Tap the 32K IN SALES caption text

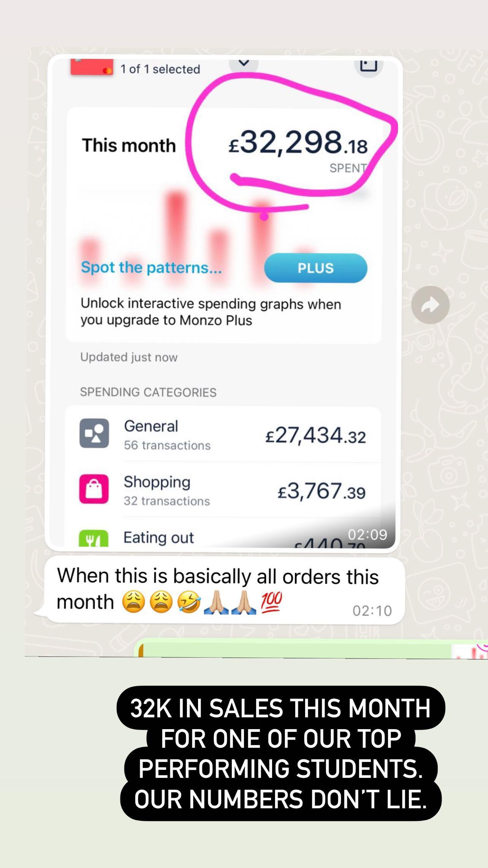281,753
